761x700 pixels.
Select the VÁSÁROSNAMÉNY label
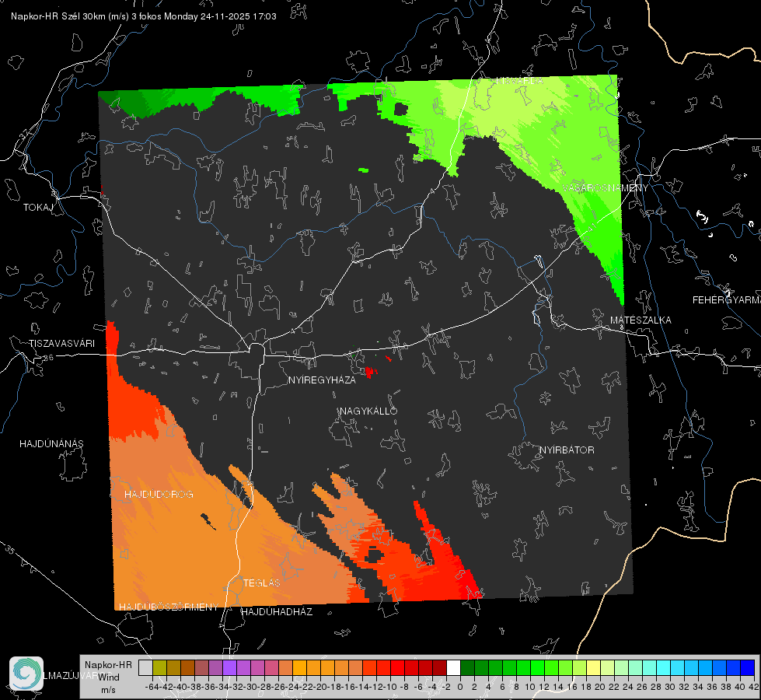pos(605,187)
